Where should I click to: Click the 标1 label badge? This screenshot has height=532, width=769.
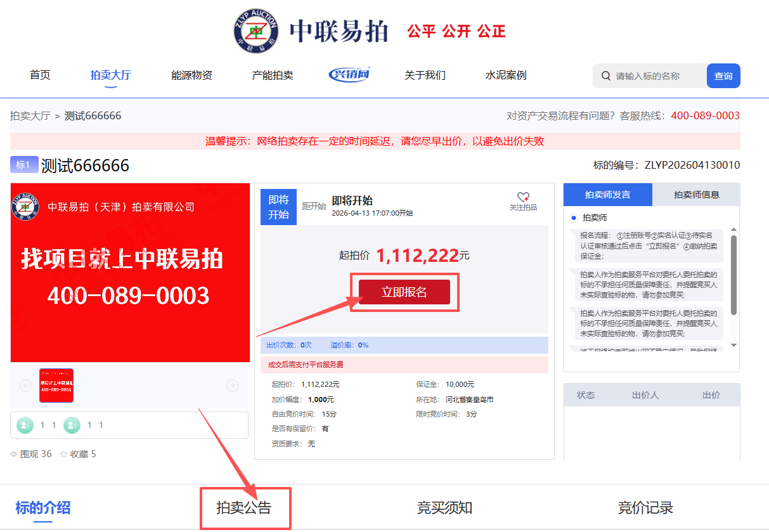click(23, 165)
